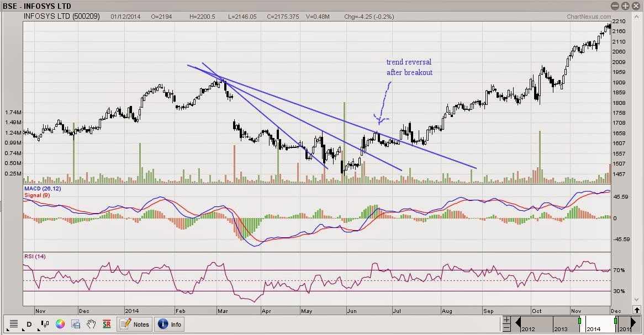Open the chart list/lines menu icon
644x335 pixels.
tap(14, 325)
